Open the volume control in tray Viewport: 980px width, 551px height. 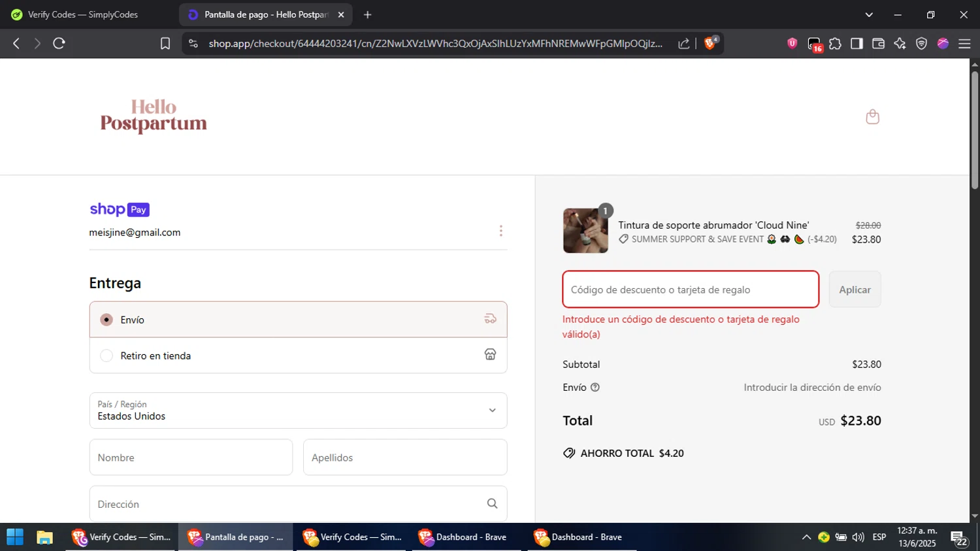tap(858, 537)
